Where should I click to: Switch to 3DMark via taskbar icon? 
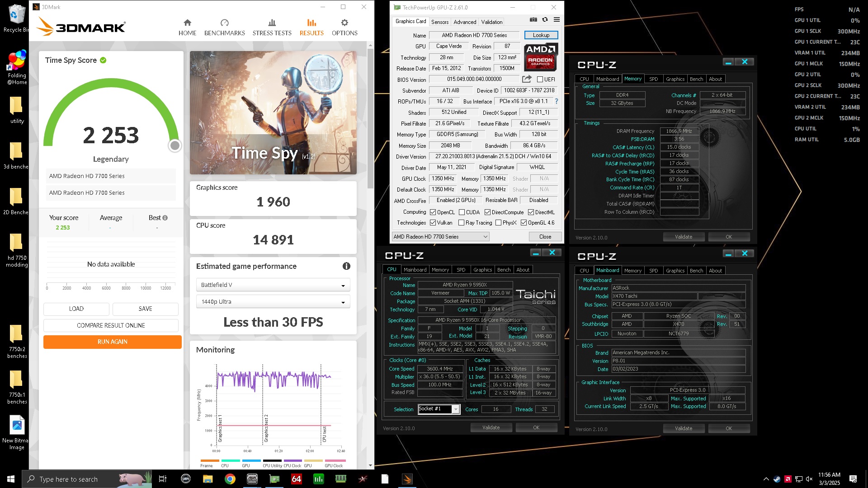click(x=407, y=479)
